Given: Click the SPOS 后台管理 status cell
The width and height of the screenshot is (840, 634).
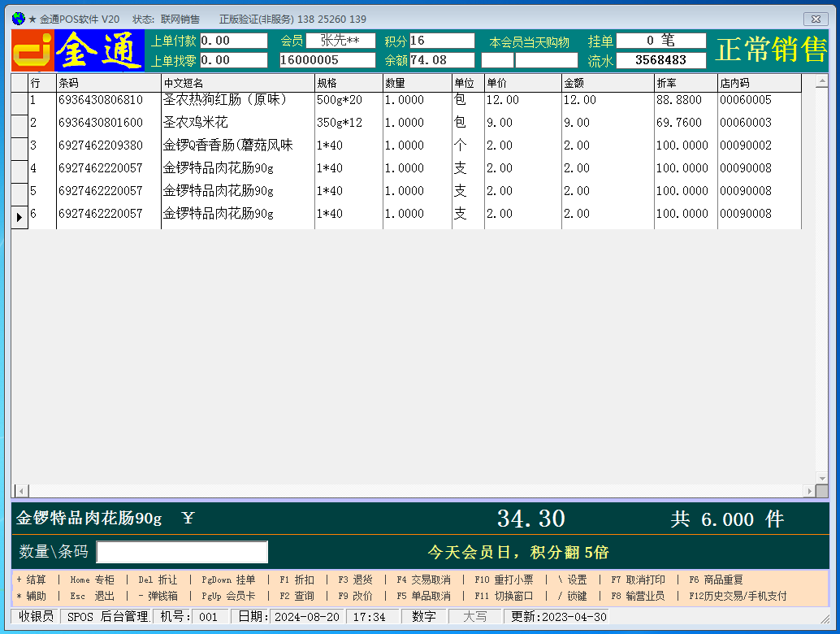Looking at the screenshot, I should [106, 617].
